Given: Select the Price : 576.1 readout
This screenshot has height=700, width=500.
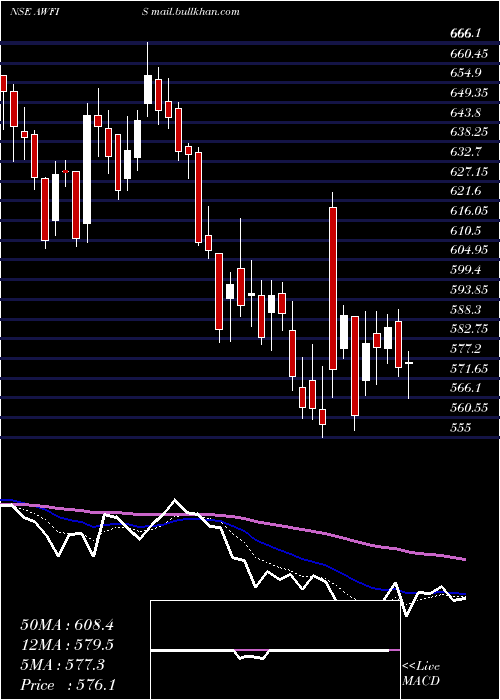Looking at the screenshot, I should tap(67, 685).
